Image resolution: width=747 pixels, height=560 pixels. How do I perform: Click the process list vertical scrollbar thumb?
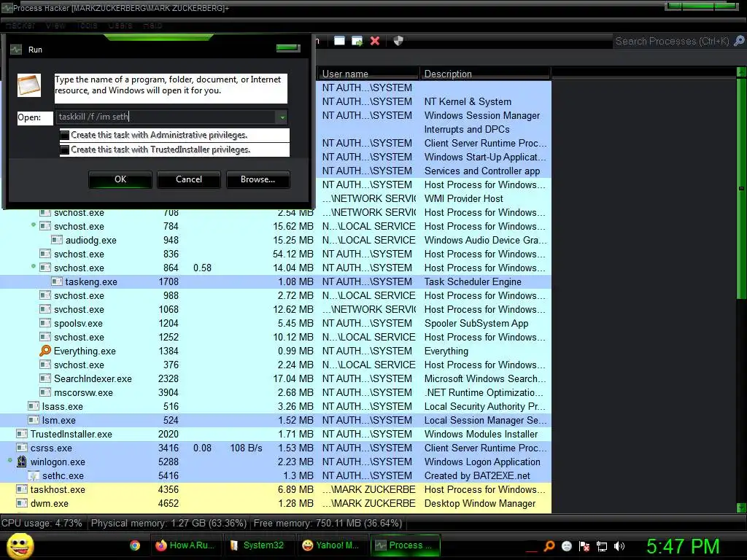click(x=741, y=189)
